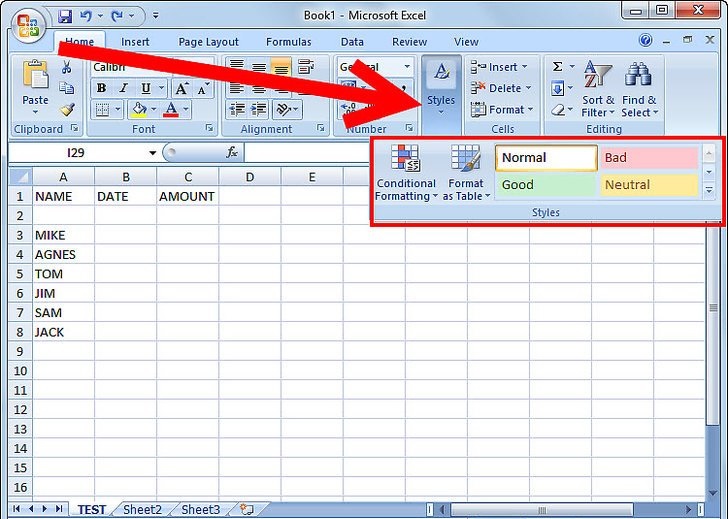Open the Clipboard dialog launcher
The width and height of the screenshot is (728, 519).
pyautogui.click(x=75, y=128)
